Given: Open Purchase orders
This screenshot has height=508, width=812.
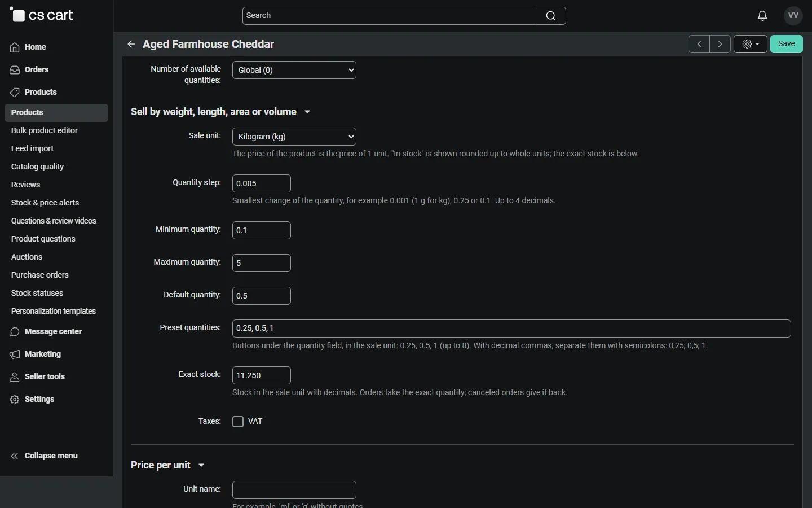Looking at the screenshot, I should [40, 275].
